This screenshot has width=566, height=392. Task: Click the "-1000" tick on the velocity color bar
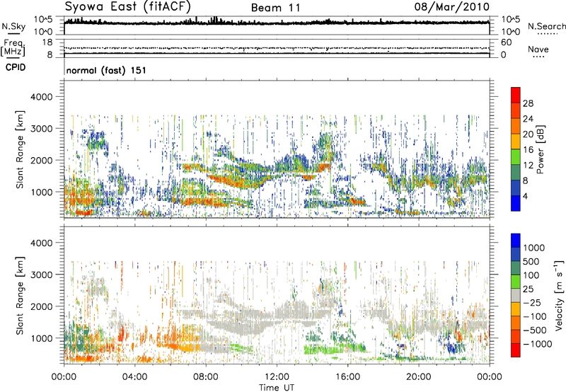537,344
